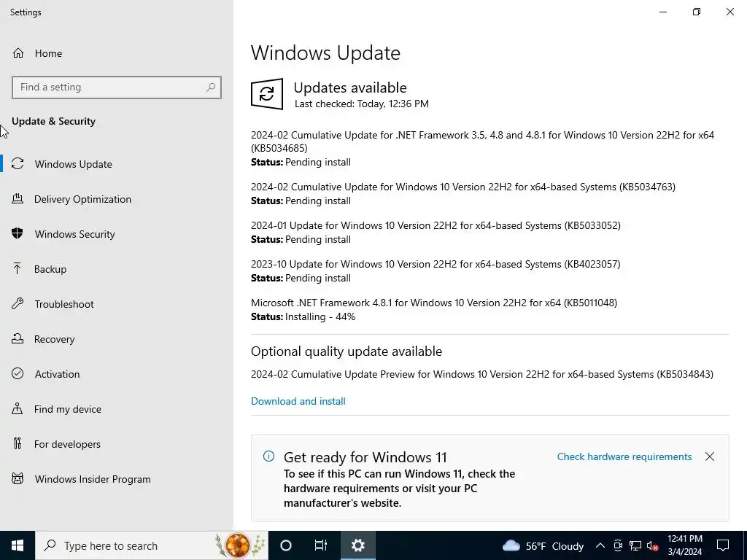Click the Windows Update page title
Viewport: 747px width, 560px height.
point(325,52)
